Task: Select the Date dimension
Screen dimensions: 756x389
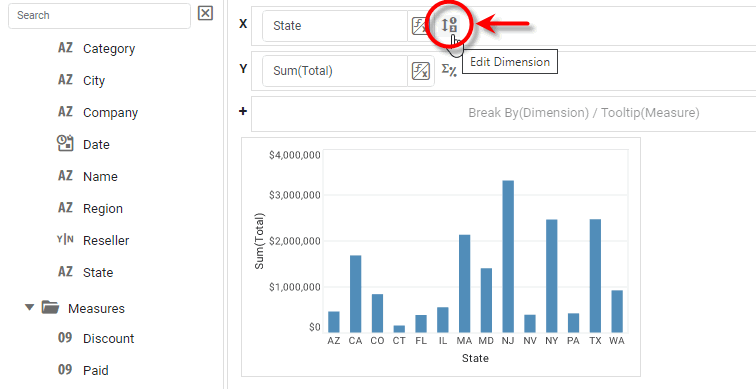Action: 96,145
